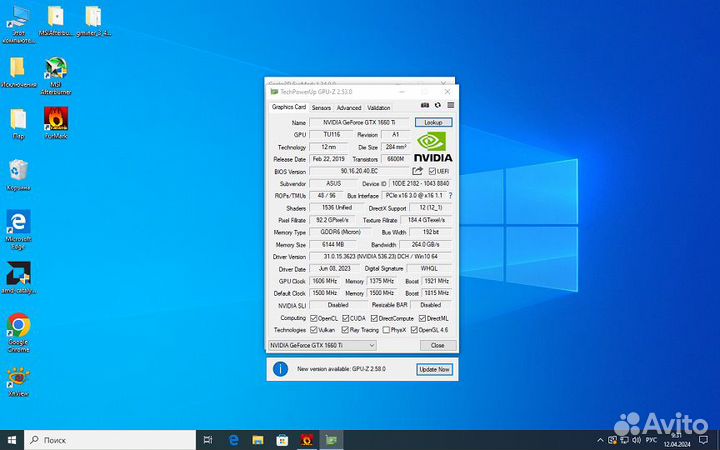This screenshot has width=720, height=450.
Task: Toggle the PhysX checkbox
Action: click(386, 330)
